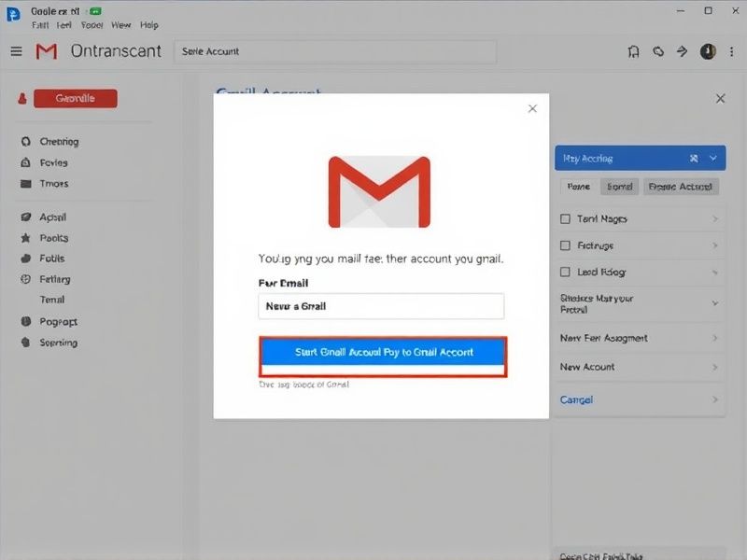This screenshot has width=747, height=560.
Task: Expand the Fictrugs row chevron
Action: [x=715, y=245]
